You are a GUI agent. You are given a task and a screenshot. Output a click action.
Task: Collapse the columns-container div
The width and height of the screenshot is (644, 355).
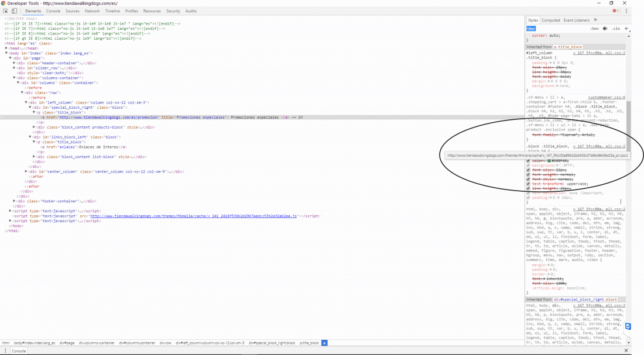pos(15,78)
